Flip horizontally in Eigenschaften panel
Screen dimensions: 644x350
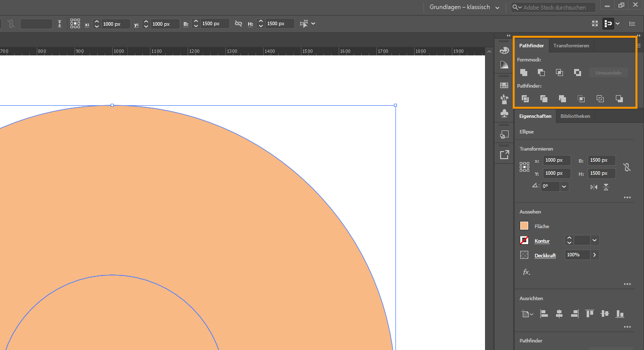594,187
